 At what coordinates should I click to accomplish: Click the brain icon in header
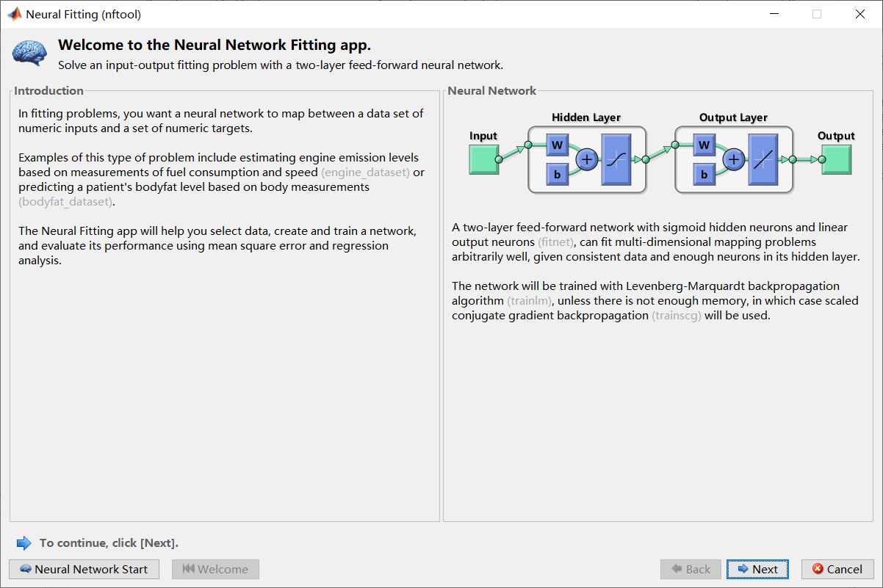30,52
